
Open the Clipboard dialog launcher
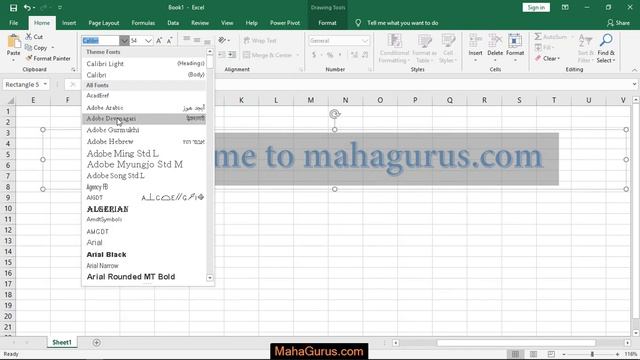(73, 70)
